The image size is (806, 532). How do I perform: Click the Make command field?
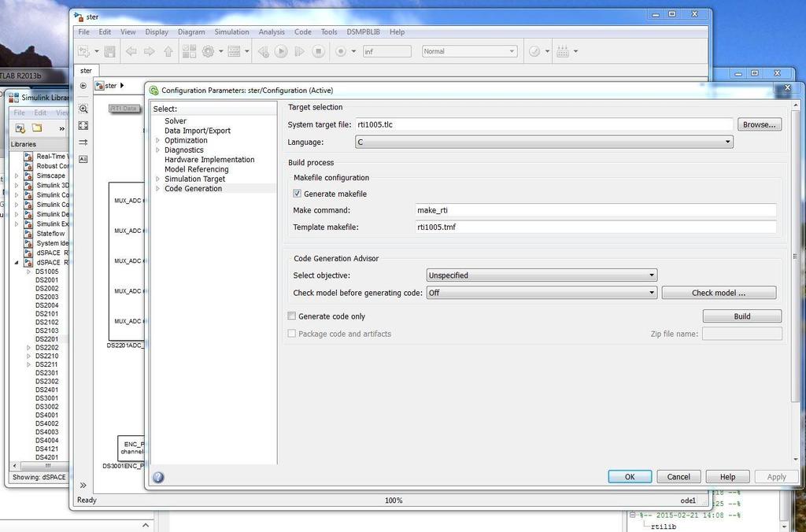coord(596,210)
